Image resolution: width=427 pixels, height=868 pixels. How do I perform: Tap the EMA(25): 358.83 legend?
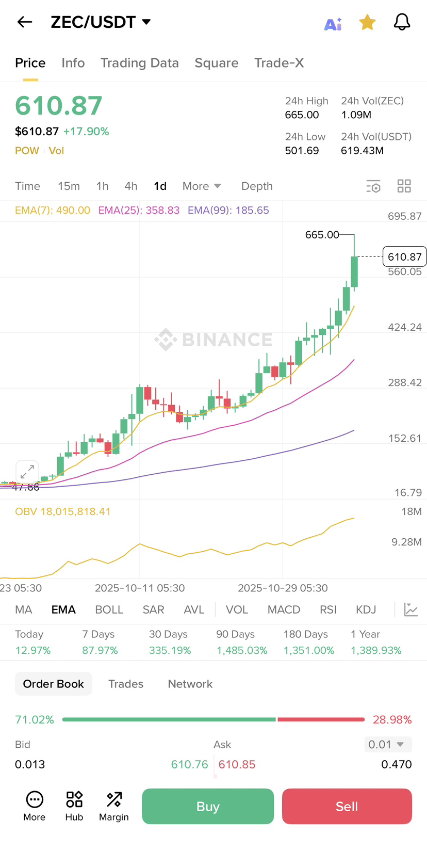pos(139,210)
